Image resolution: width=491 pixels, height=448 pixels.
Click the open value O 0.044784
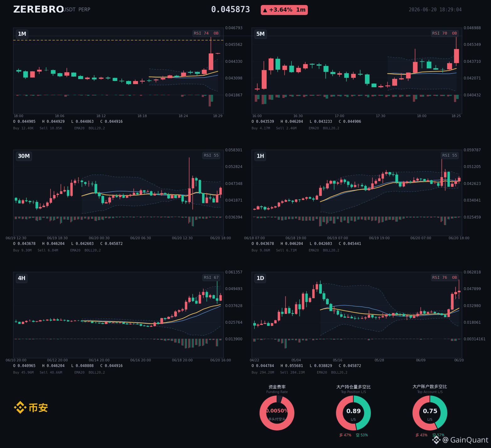tap(263, 366)
